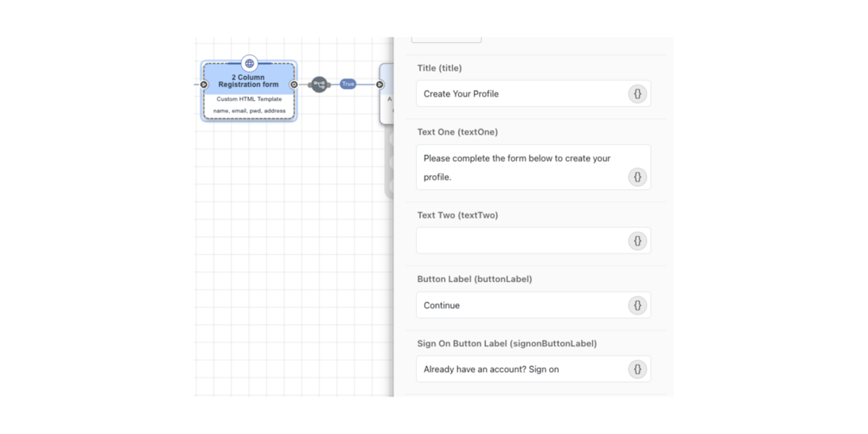Click the 'Text One (textOne)' field label

457,133
